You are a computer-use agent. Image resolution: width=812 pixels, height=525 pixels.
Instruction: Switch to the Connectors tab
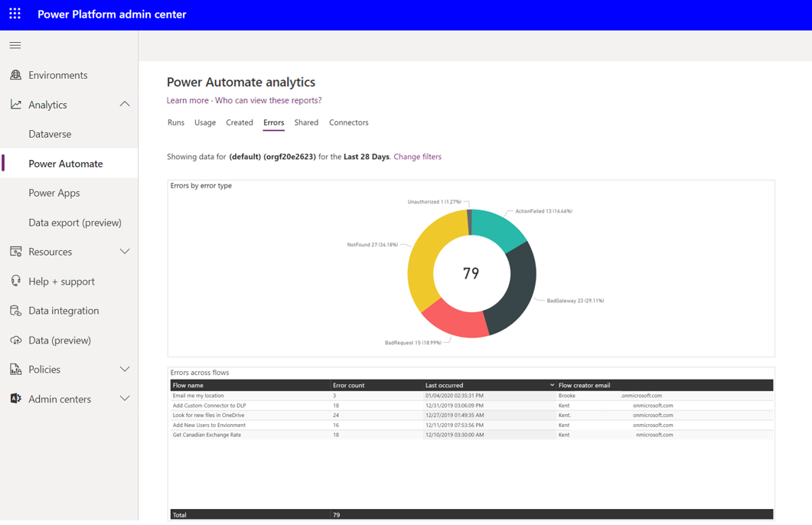point(348,122)
